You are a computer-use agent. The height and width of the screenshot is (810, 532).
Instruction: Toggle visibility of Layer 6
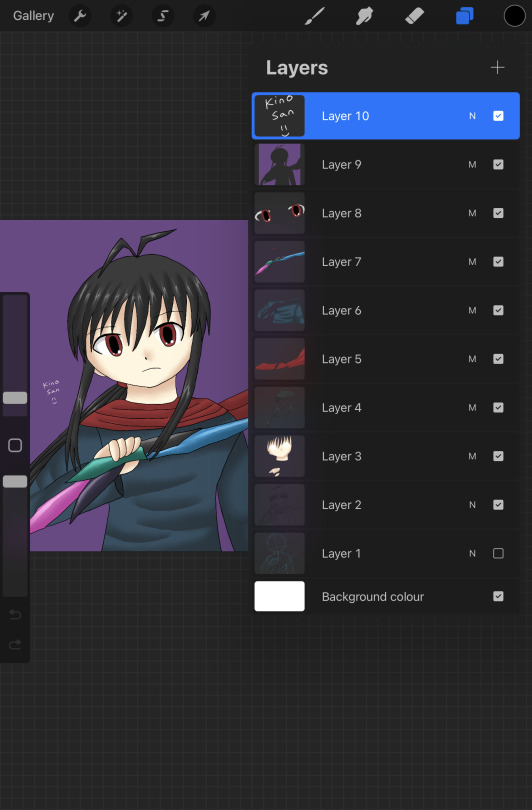(x=498, y=310)
